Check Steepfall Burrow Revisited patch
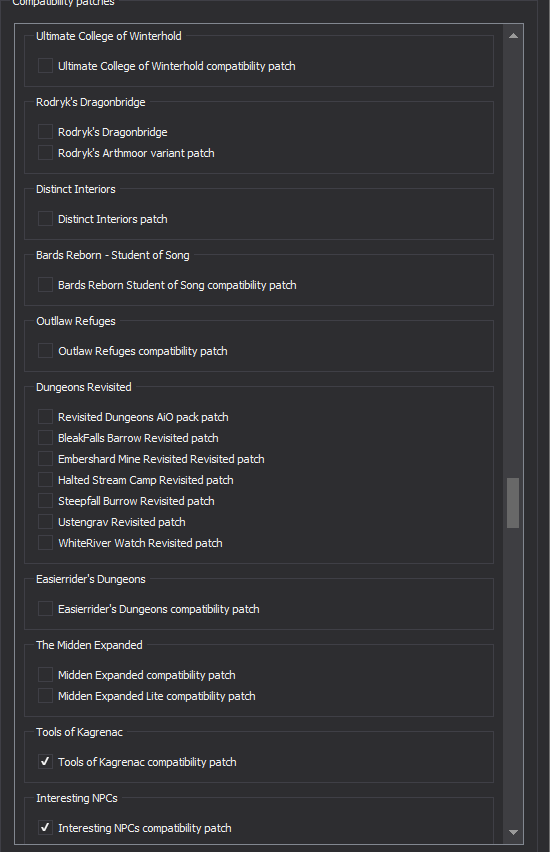The width and height of the screenshot is (550, 852). point(45,500)
